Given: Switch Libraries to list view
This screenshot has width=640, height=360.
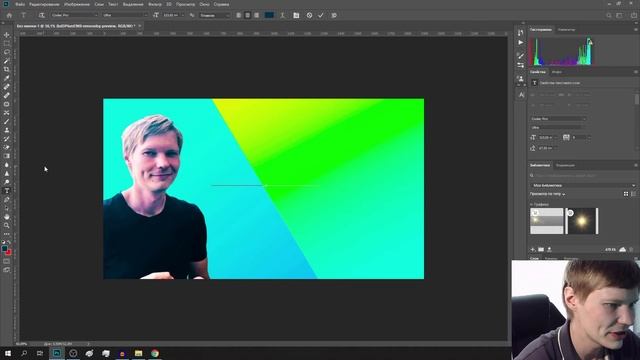Looking at the screenshot, I should pos(633,194).
